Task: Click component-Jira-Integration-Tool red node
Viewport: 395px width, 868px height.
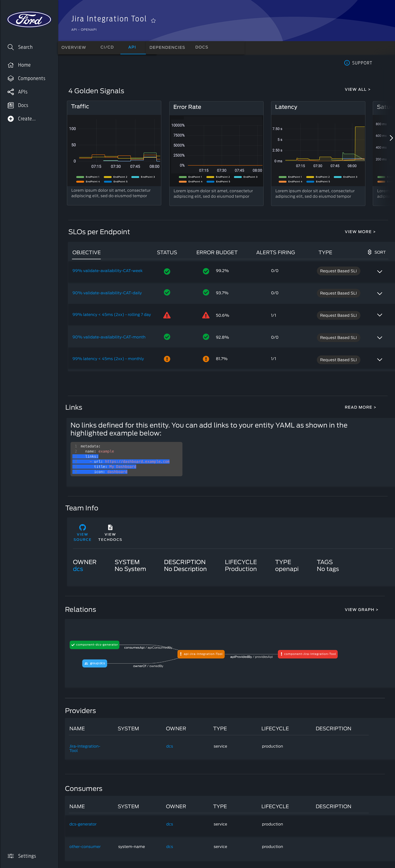Action: 307,654
